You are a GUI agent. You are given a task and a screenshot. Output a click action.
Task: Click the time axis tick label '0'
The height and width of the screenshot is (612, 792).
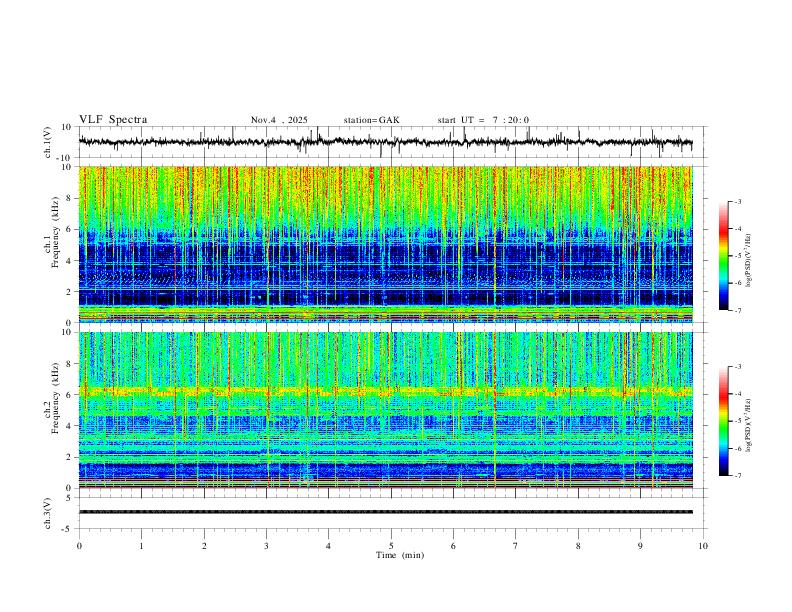pos(79,546)
